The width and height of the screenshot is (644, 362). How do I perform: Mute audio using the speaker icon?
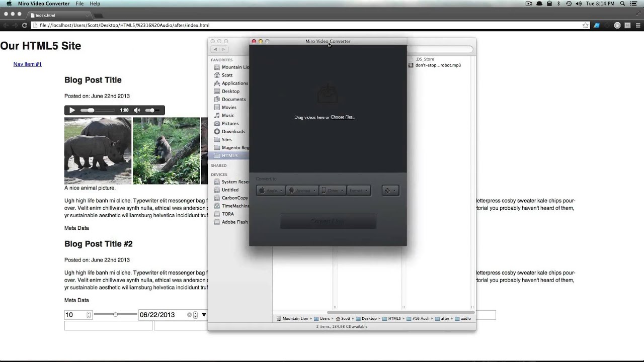[x=137, y=110]
